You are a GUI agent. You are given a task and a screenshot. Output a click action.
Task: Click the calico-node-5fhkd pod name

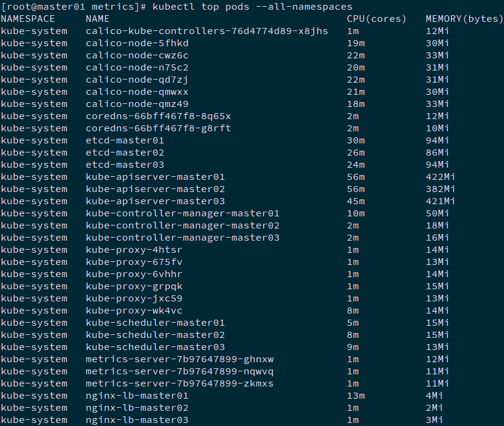[137, 43]
